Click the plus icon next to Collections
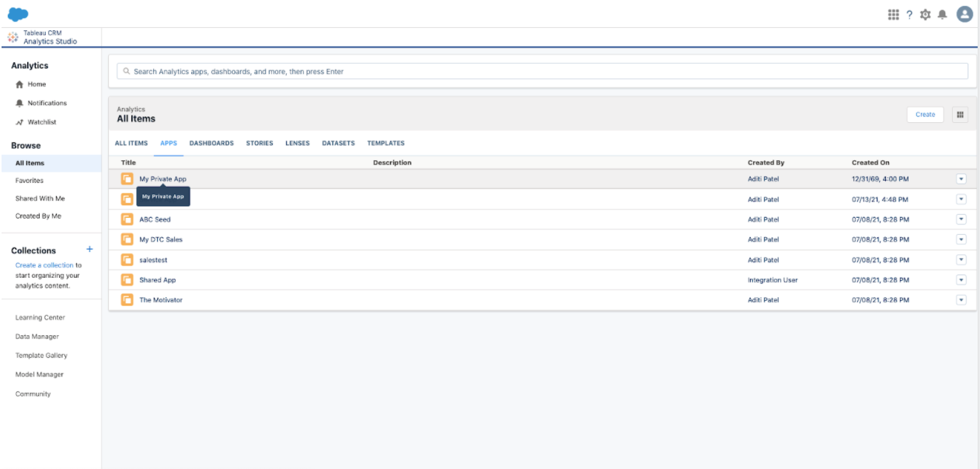980x469 pixels. 89,250
